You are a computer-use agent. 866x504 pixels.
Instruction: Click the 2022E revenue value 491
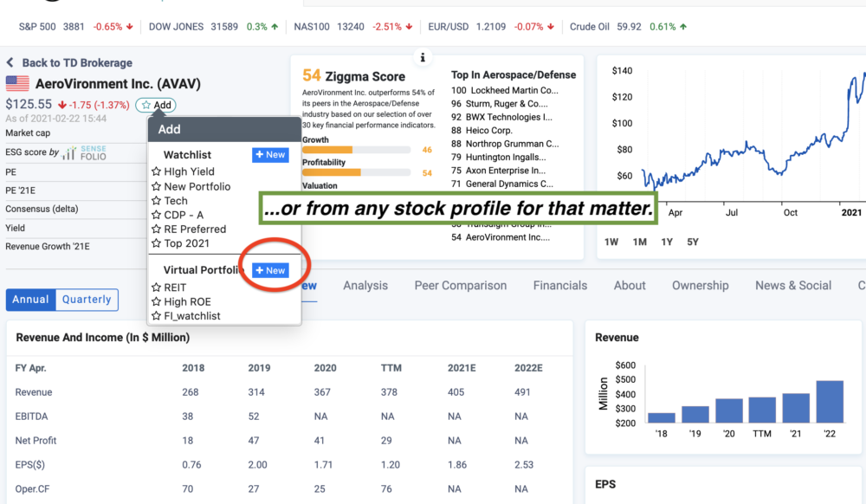click(x=522, y=392)
